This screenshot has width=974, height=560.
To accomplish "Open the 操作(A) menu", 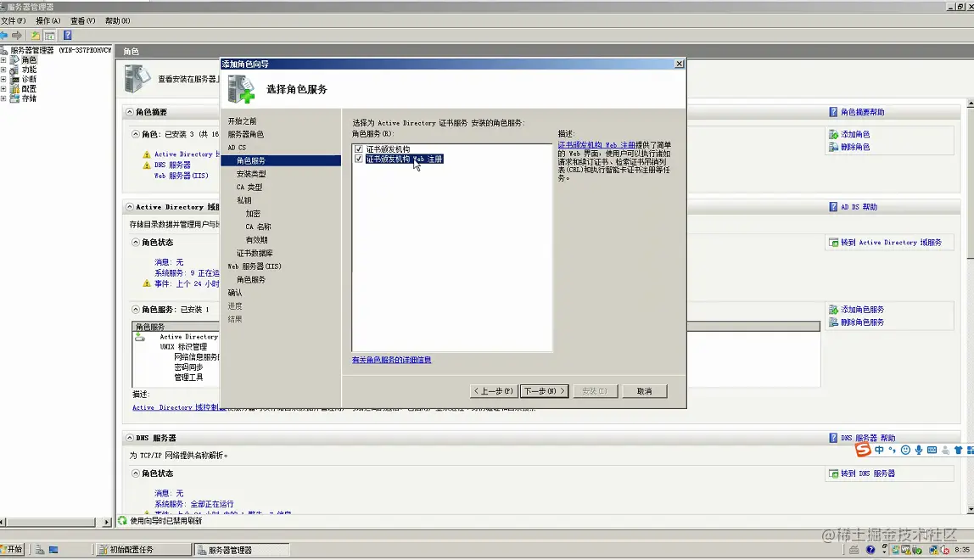I will tap(48, 20).
